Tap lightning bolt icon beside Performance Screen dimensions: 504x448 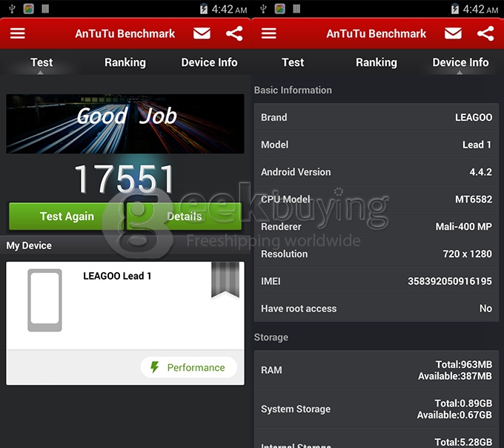pos(155,367)
